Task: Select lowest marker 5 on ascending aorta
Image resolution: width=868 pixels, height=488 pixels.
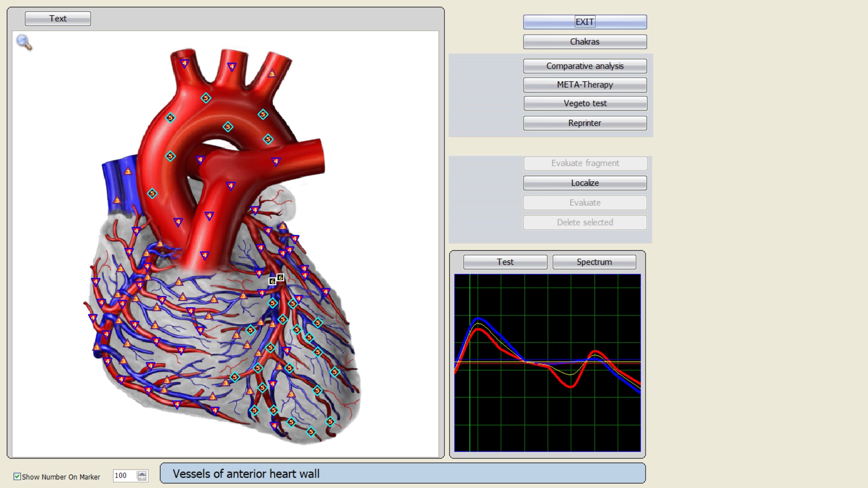Action: 152,193
